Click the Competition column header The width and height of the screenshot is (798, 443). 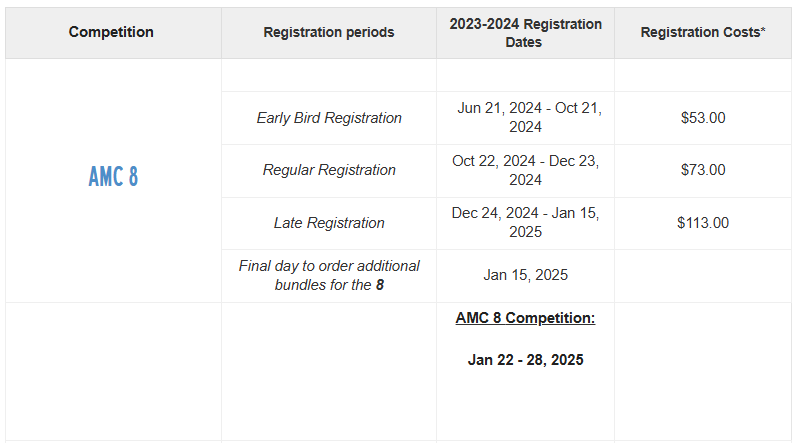(x=111, y=32)
